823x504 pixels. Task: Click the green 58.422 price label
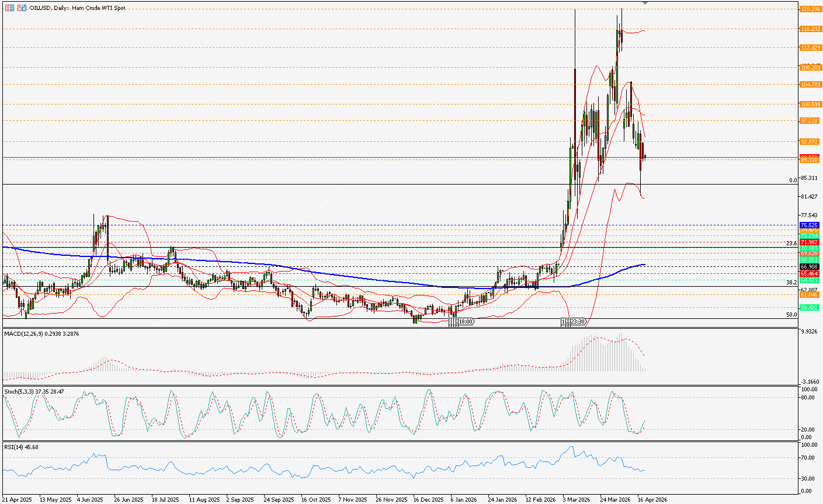(x=810, y=307)
